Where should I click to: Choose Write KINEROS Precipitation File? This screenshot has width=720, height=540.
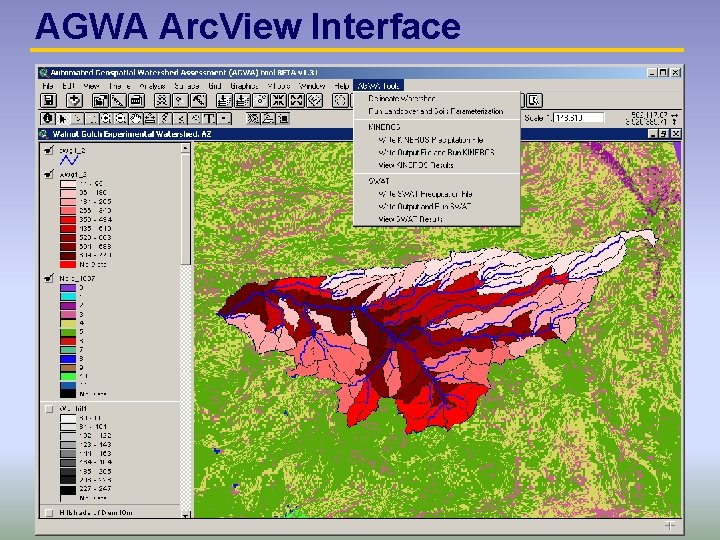click(437, 140)
